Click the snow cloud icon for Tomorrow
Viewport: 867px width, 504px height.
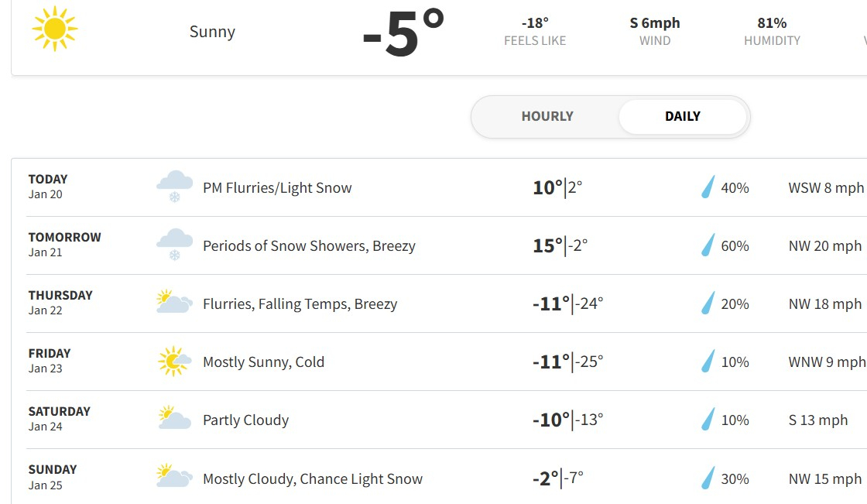pyautogui.click(x=175, y=245)
